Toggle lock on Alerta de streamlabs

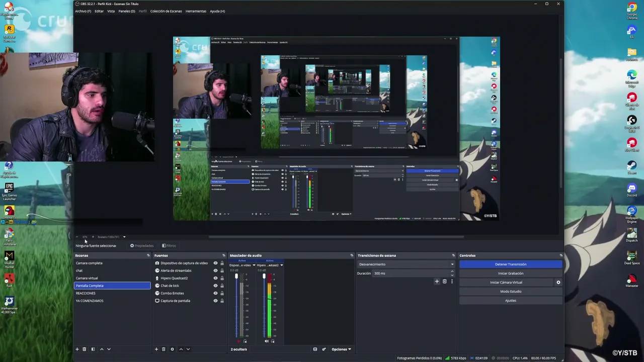[x=222, y=270]
